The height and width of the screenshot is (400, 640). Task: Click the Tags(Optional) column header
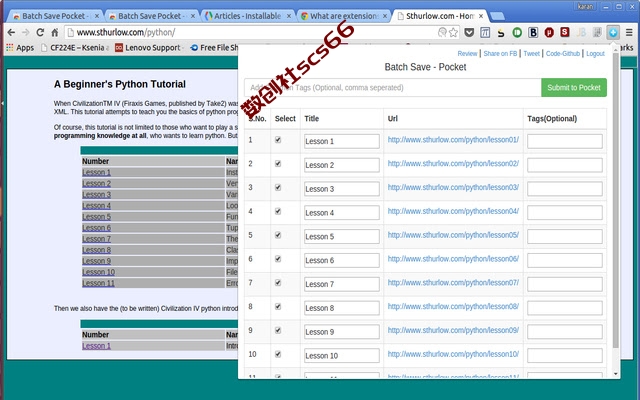tap(552, 118)
